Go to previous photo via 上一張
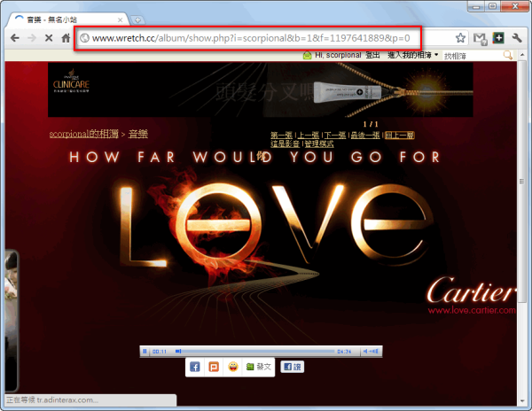532x411 pixels. point(309,136)
